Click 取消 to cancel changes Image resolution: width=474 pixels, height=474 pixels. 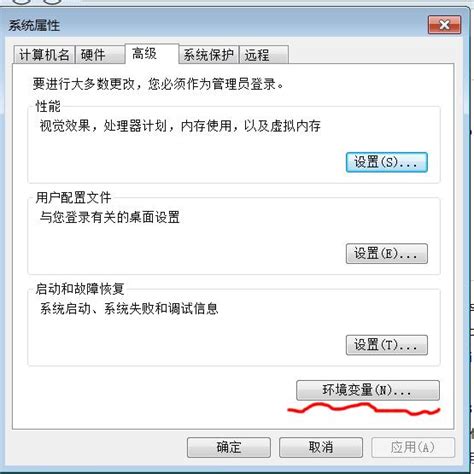321,447
